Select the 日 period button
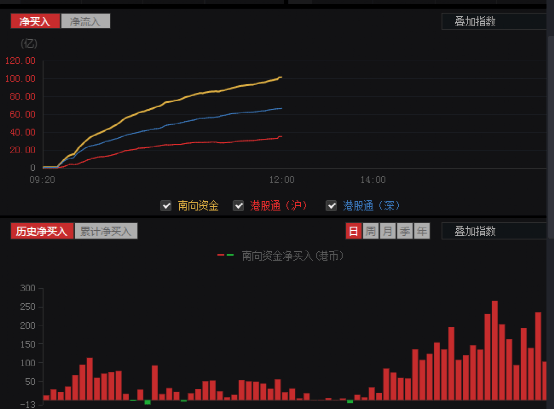The width and height of the screenshot is (554, 409). pyautogui.click(x=353, y=231)
